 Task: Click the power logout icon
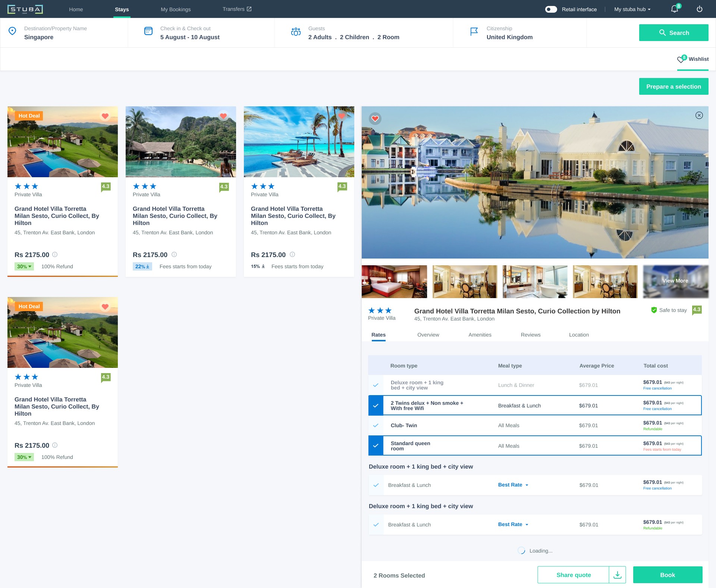(x=700, y=9)
